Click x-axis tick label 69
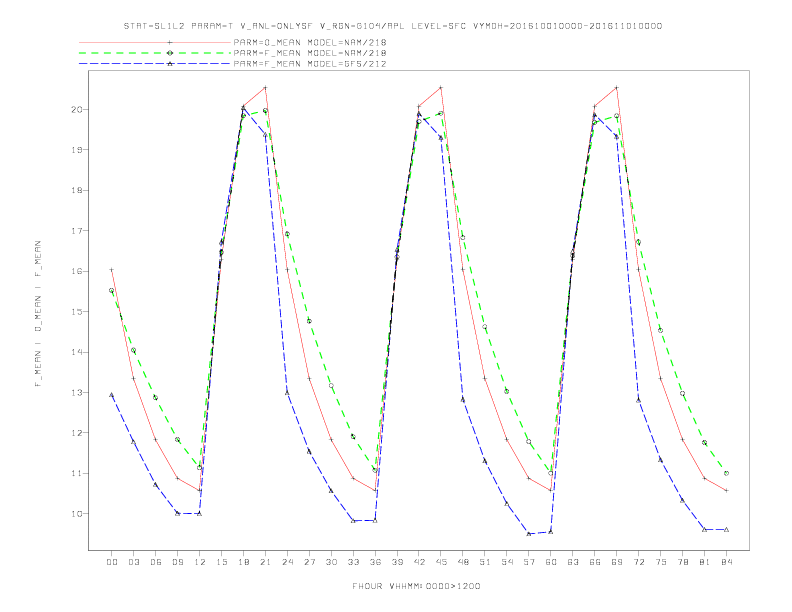This screenshot has width=792, height=612. click(x=617, y=562)
